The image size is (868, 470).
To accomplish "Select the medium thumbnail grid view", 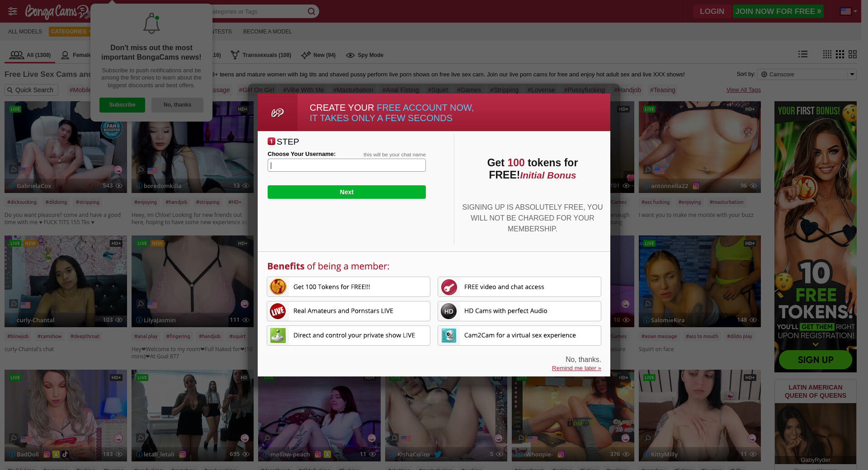I will [840, 54].
